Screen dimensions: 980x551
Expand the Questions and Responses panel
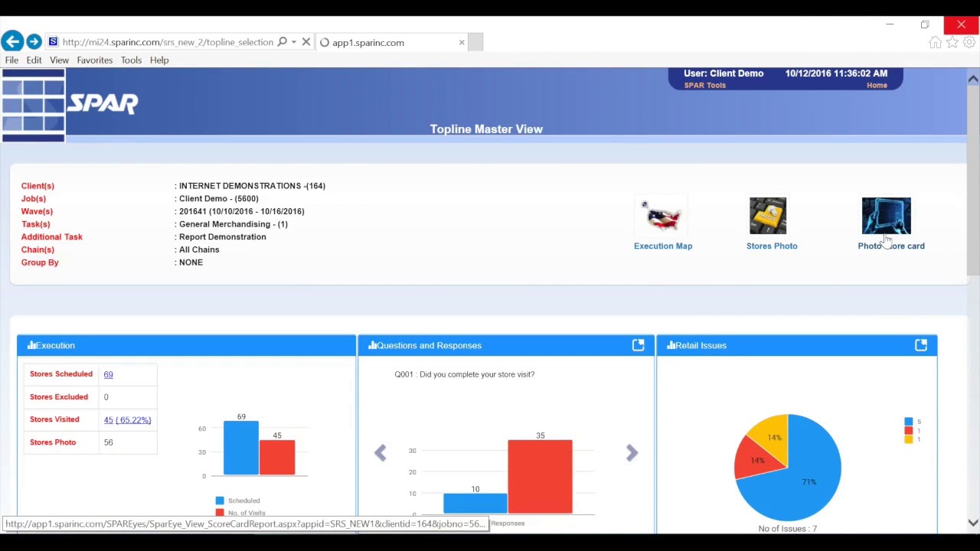638,346
